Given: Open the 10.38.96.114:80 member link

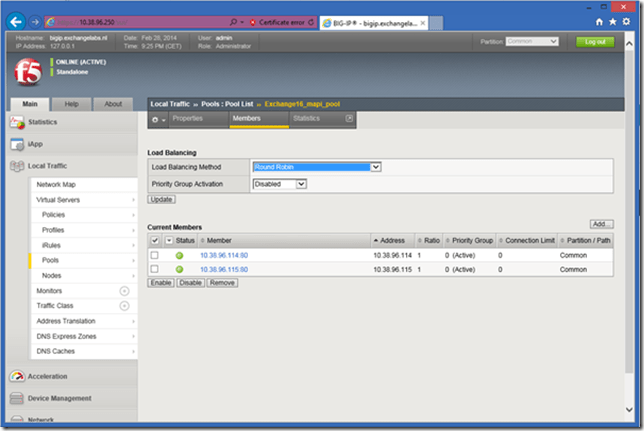Looking at the screenshot, I should point(223,256).
